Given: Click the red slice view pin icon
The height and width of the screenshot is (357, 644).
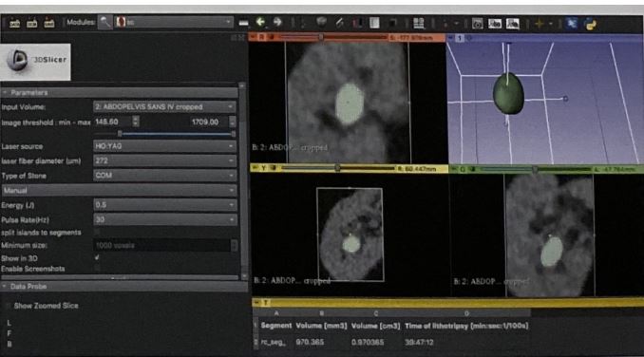Looking at the screenshot, I should [254, 37].
